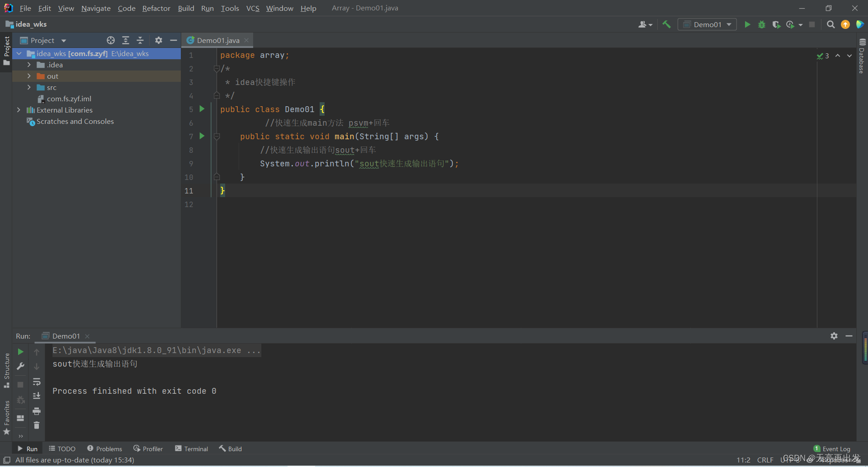Open the profiler run icon in toolbar
The image size is (868, 467).
click(x=791, y=24)
